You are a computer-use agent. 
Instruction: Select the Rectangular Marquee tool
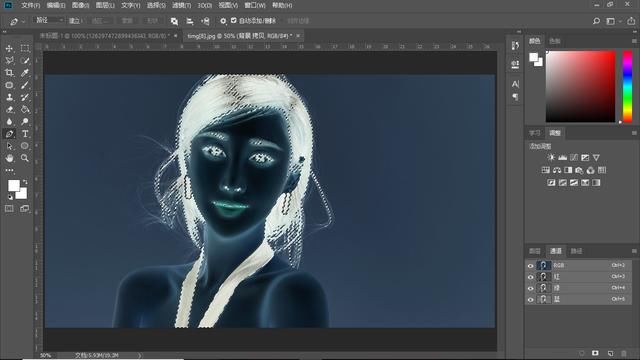pos(25,49)
